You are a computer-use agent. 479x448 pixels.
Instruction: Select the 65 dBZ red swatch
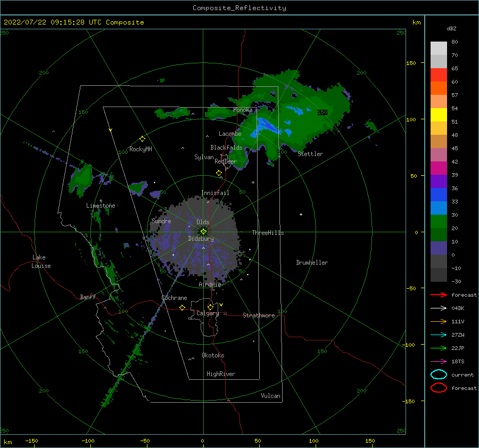click(x=439, y=75)
